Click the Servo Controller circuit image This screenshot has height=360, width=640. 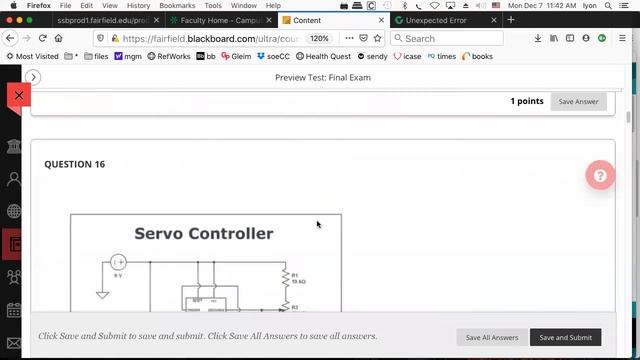click(x=206, y=263)
